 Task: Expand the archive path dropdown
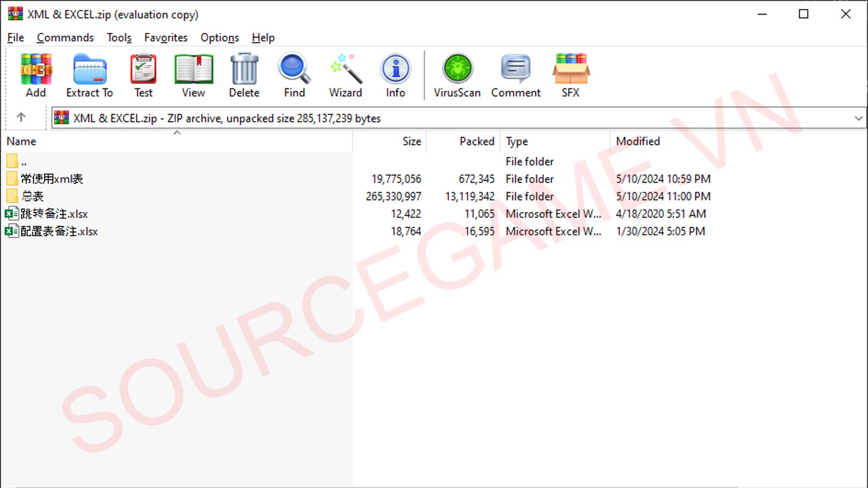pyautogui.click(x=858, y=118)
